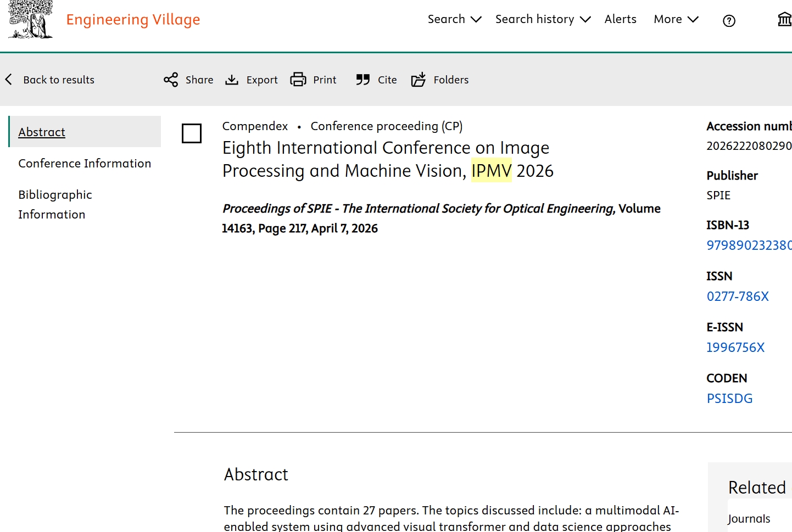Image resolution: width=792 pixels, height=532 pixels.
Task: Click the institution building icon
Action: pos(785,20)
